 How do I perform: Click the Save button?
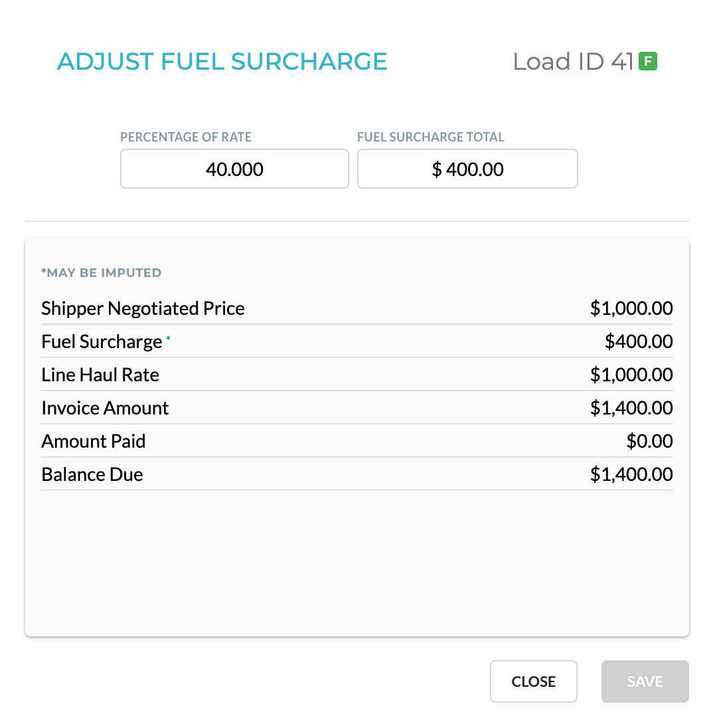point(645,682)
